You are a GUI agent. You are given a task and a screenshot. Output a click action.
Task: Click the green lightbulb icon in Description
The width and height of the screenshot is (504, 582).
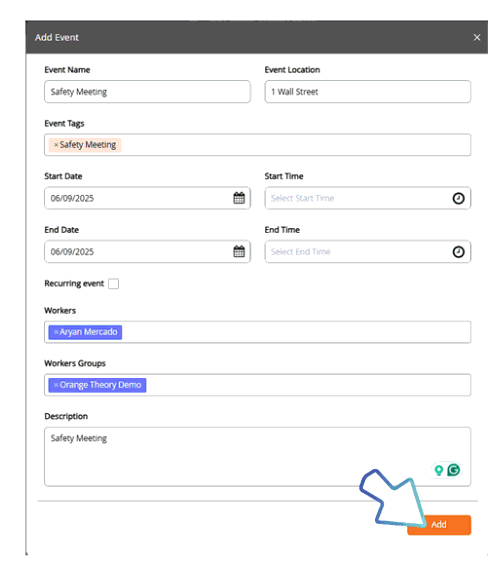(439, 470)
